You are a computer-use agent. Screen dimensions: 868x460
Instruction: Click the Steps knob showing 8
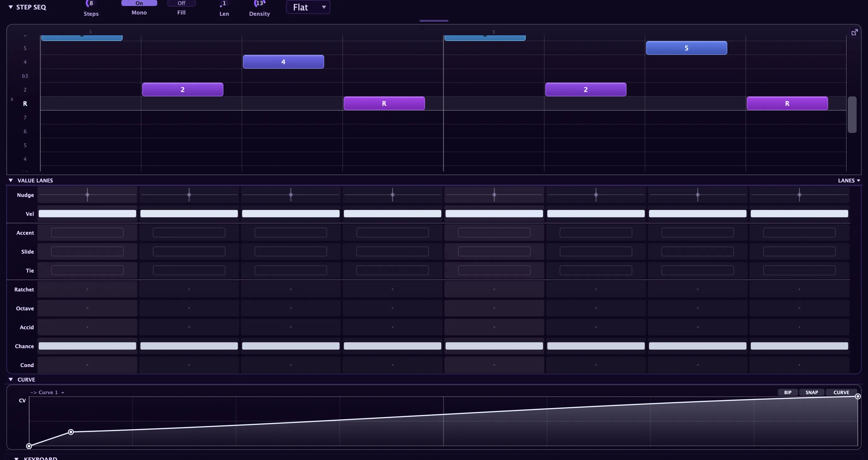(x=90, y=3)
